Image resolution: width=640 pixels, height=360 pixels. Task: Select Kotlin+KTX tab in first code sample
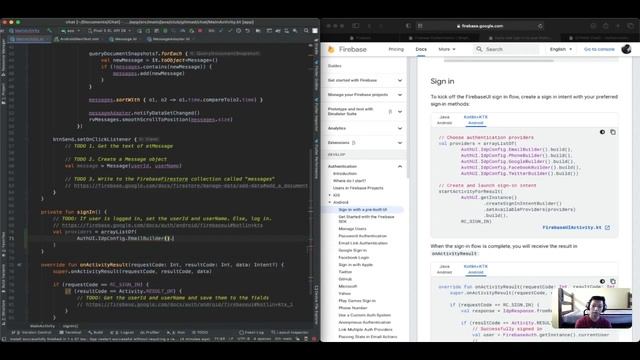[476, 120]
